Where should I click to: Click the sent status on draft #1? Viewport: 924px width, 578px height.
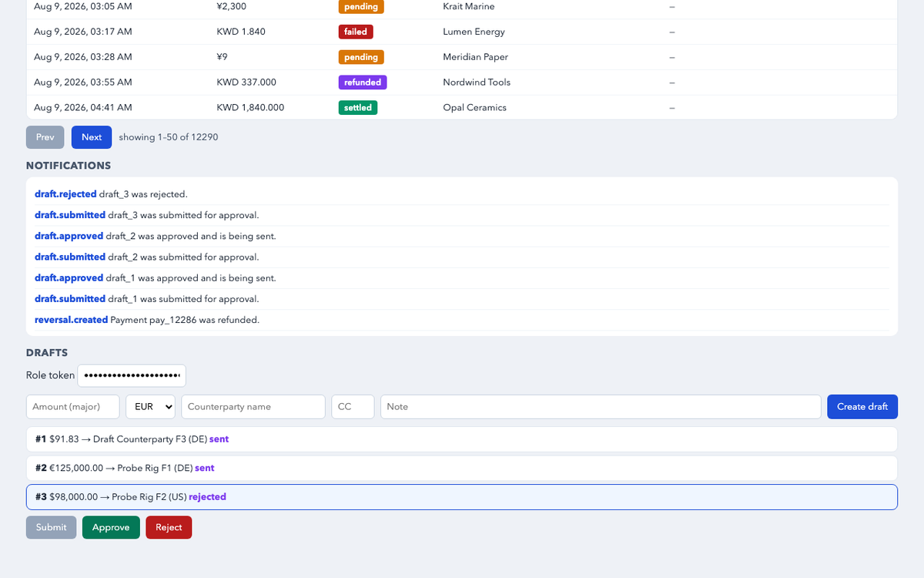coord(219,439)
